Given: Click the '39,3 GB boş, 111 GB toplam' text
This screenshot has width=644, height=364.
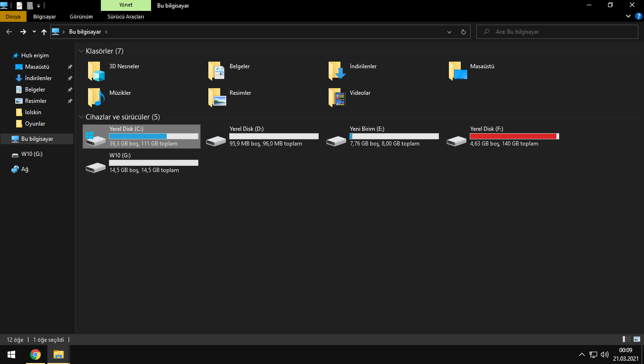Looking at the screenshot, I should (143, 144).
